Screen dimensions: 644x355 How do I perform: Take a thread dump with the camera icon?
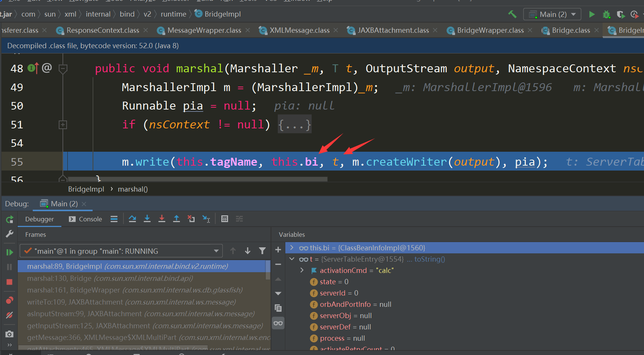pos(9,334)
